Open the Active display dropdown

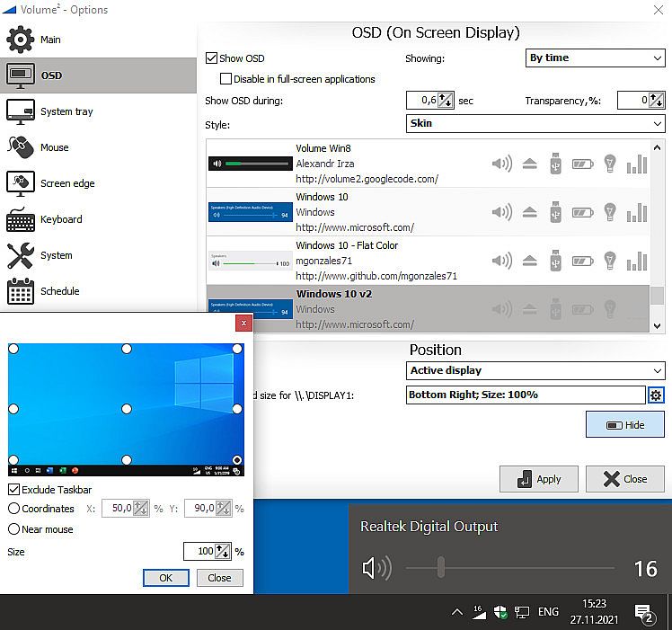tap(535, 370)
